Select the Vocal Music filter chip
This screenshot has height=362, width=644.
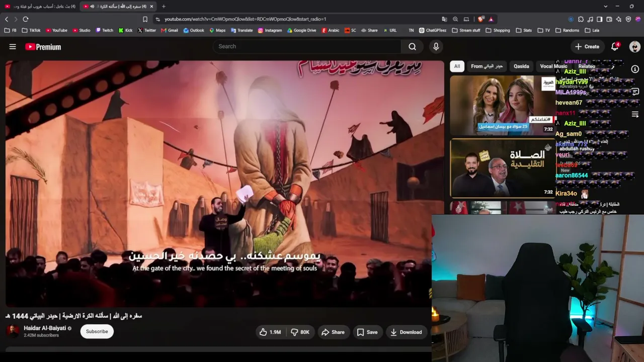click(553, 66)
